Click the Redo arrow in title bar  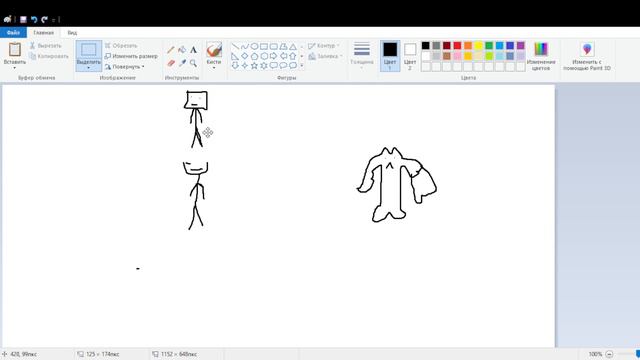44,19
